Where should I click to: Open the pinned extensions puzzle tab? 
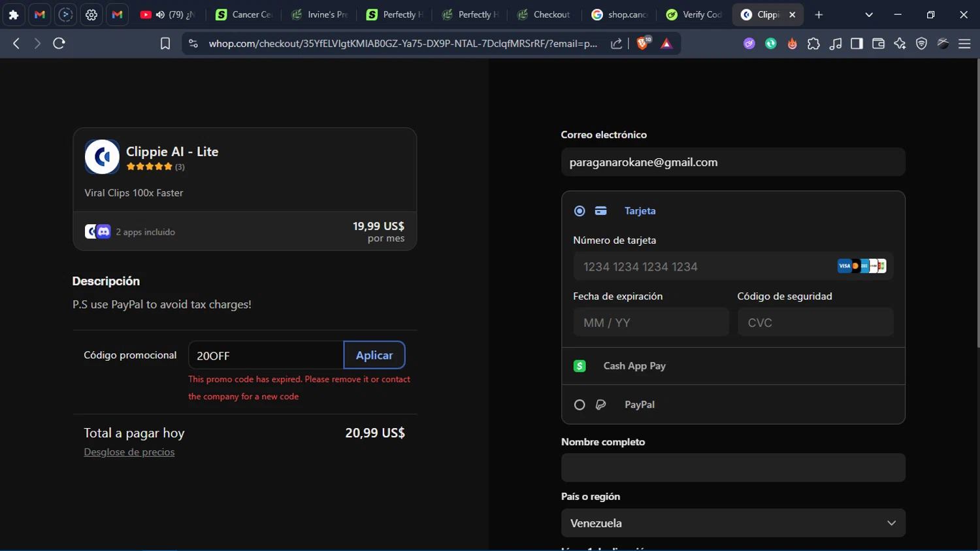[14, 14]
